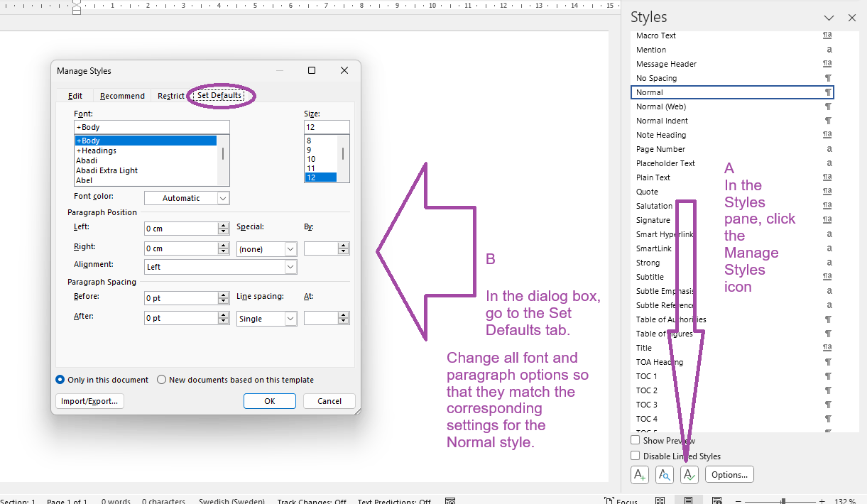The image size is (867, 504).
Task: Click the Font name input field
Action: (152, 127)
